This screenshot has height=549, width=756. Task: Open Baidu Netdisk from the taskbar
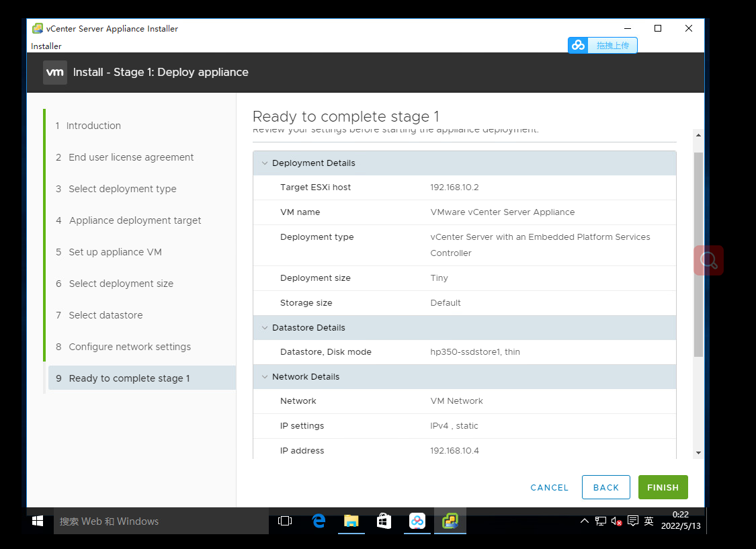[417, 521]
